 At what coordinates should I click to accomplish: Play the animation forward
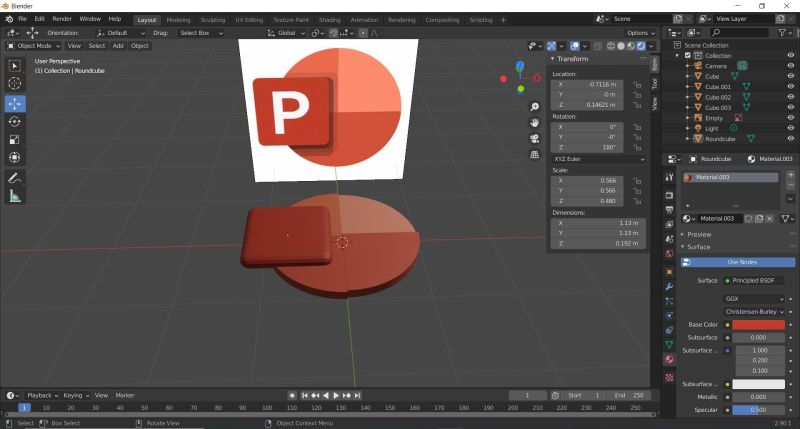[336, 395]
